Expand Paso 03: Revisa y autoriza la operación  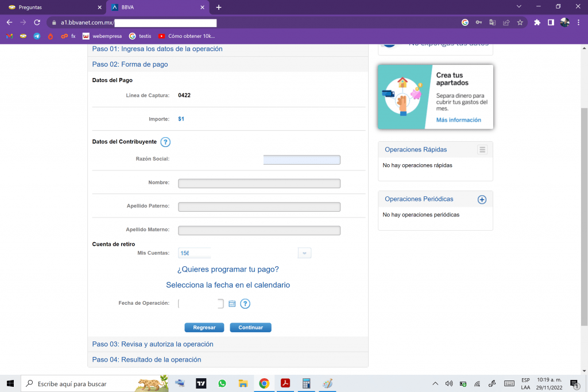(153, 344)
